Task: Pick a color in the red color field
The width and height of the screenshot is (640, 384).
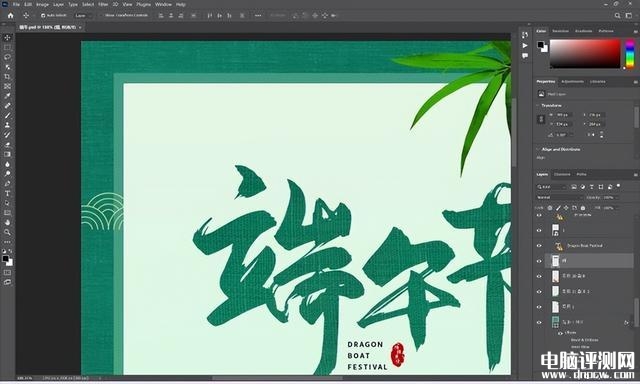Action: tap(585, 53)
